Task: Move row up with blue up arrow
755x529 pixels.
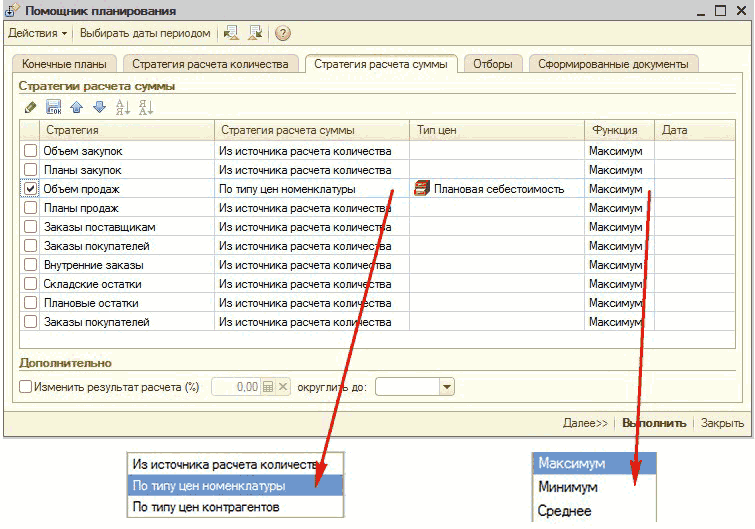Action: coord(77,107)
